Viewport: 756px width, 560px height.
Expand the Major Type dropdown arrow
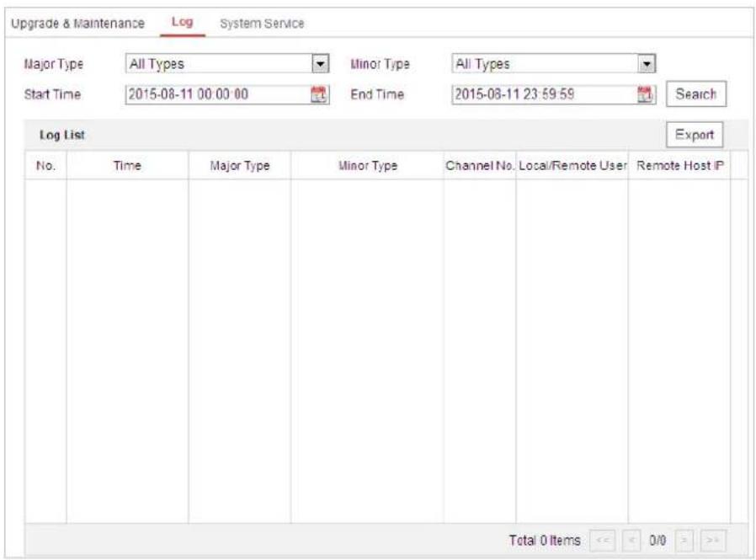(321, 64)
